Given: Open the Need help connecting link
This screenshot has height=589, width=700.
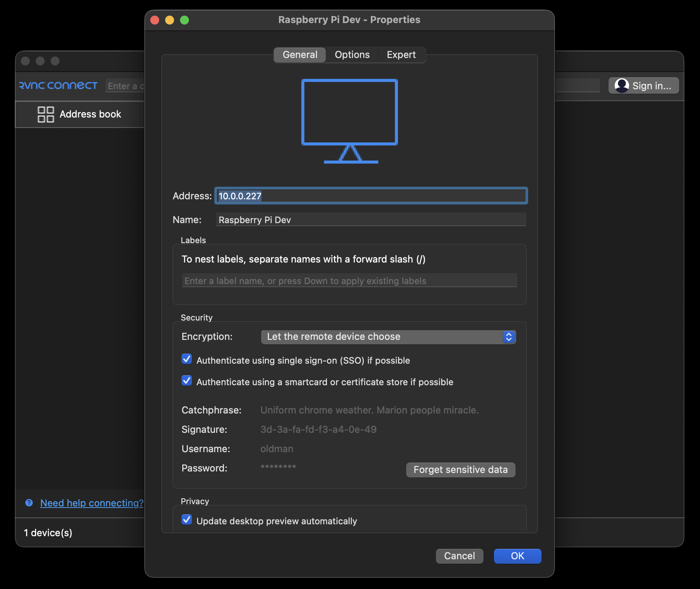Looking at the screenshot, I should point(91,503).
